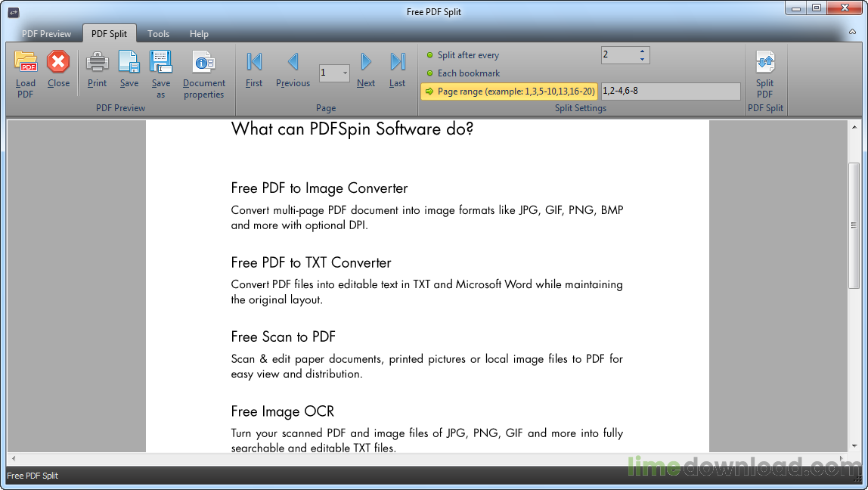
Task: Print the document using printer icon
Action: [97, 63]
